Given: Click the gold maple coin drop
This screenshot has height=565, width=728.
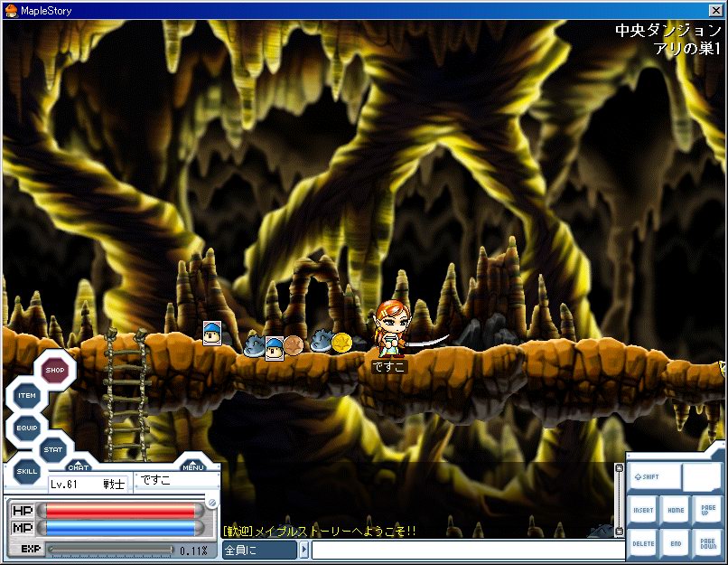Looking at the screenshot, I should click(341, 342).
